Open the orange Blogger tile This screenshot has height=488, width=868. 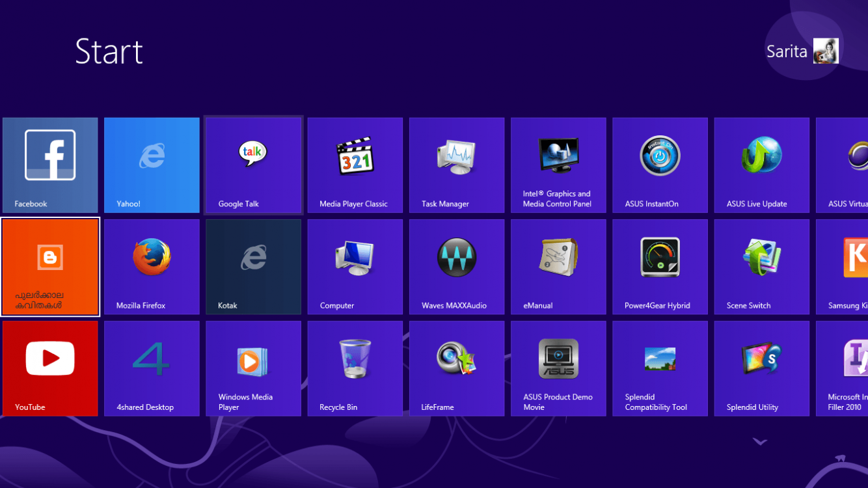50,267
